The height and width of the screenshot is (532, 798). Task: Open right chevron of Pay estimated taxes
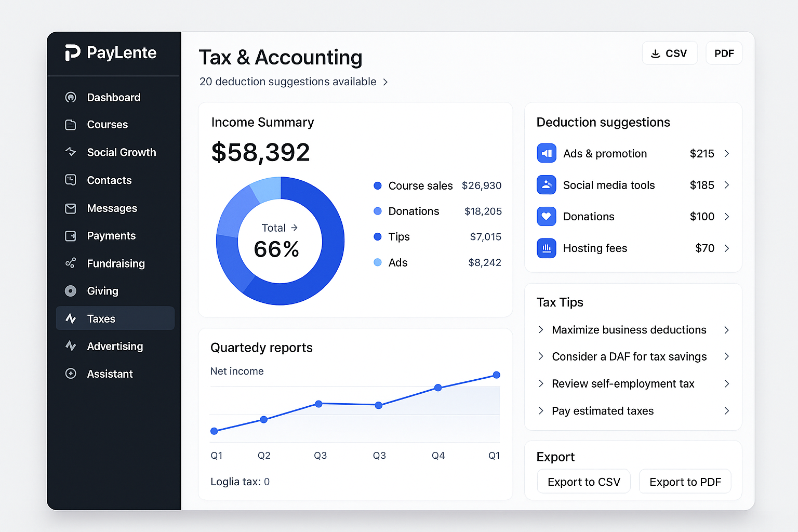coord(727,411)
